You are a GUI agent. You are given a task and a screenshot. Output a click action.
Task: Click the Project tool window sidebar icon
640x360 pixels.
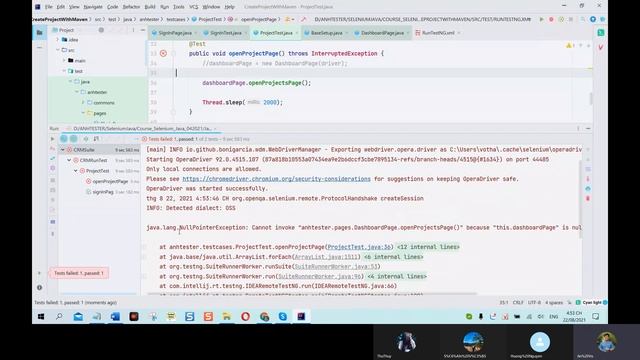tap(40, 33)
